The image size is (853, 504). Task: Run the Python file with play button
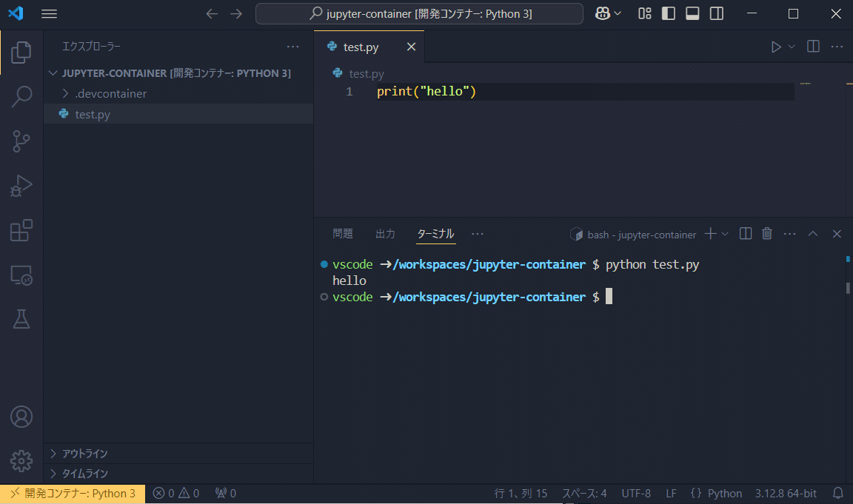(x=775, y=47)
